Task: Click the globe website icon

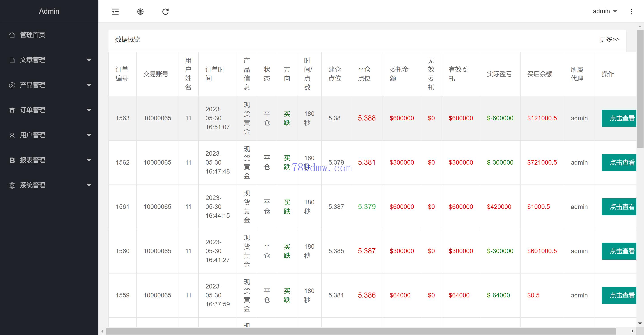Action: coord(140,11)
